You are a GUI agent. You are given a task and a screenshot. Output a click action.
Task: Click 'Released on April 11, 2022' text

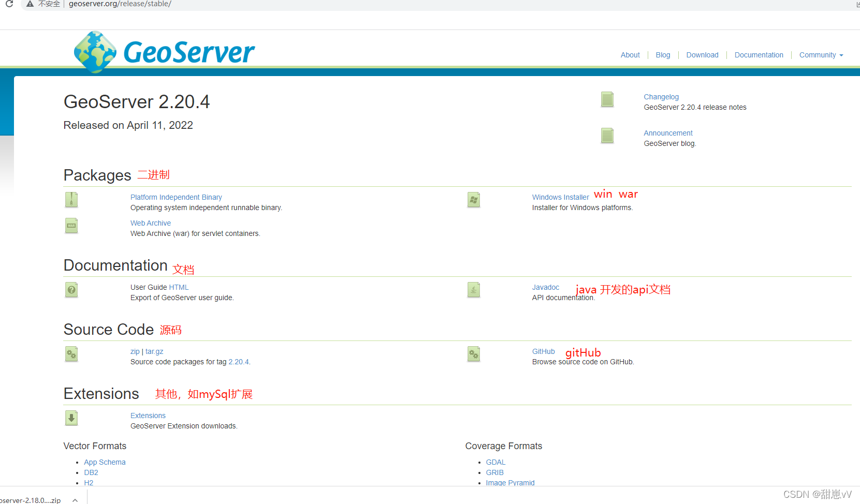click(x=128, y=125)
